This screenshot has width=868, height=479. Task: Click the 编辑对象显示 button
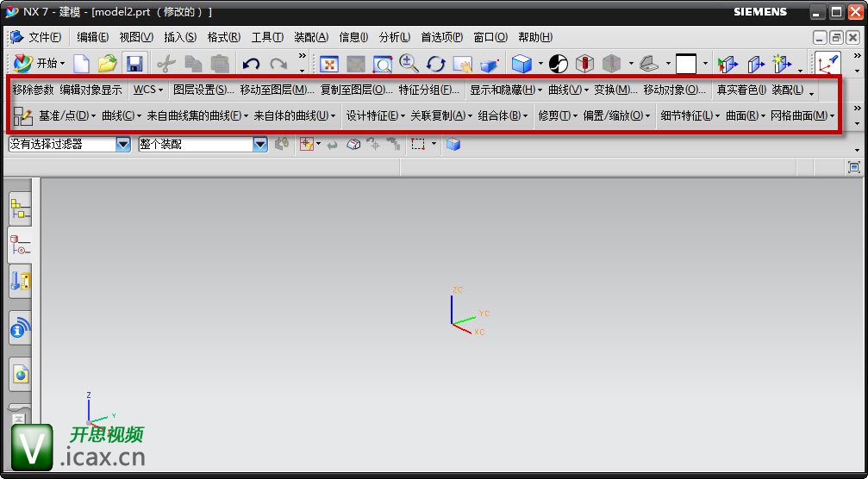coord(91,90)
